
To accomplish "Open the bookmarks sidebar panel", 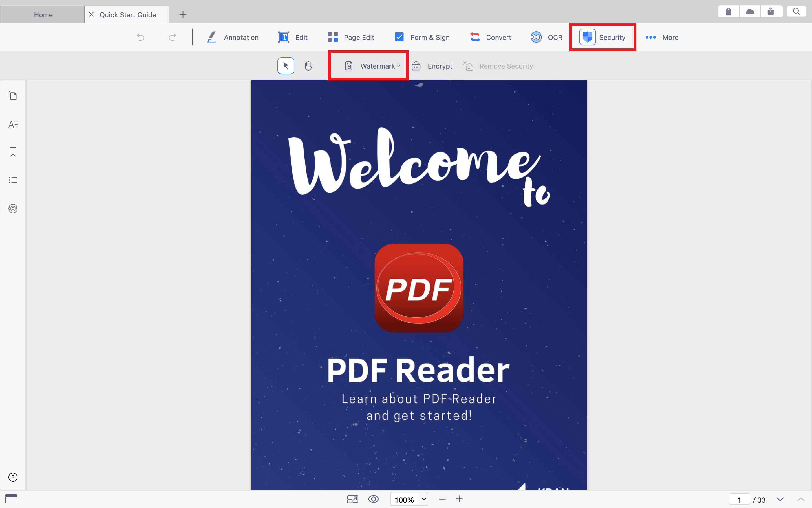I will (x=13, y=152).
